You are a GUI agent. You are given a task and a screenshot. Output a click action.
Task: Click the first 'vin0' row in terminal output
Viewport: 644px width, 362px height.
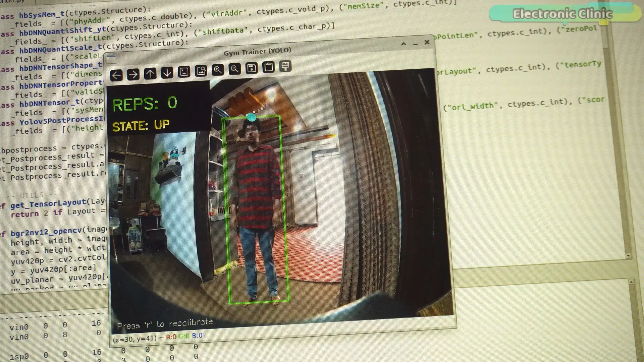(x=55, y=325)
